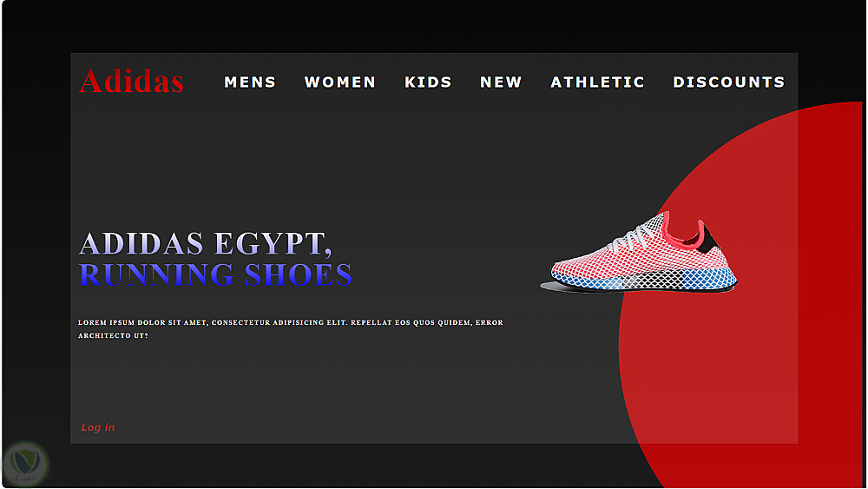
Task: Click the bright red area outside the card
Action: (x=829, y=277)
